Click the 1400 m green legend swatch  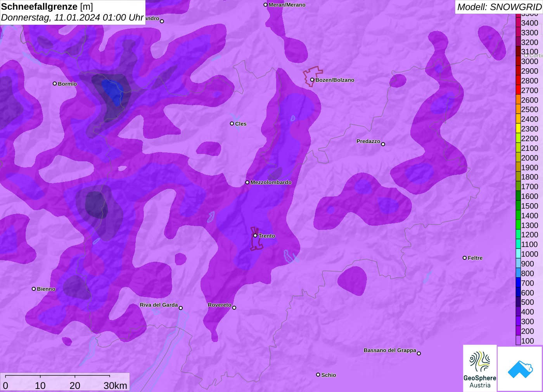click(518, 216)
